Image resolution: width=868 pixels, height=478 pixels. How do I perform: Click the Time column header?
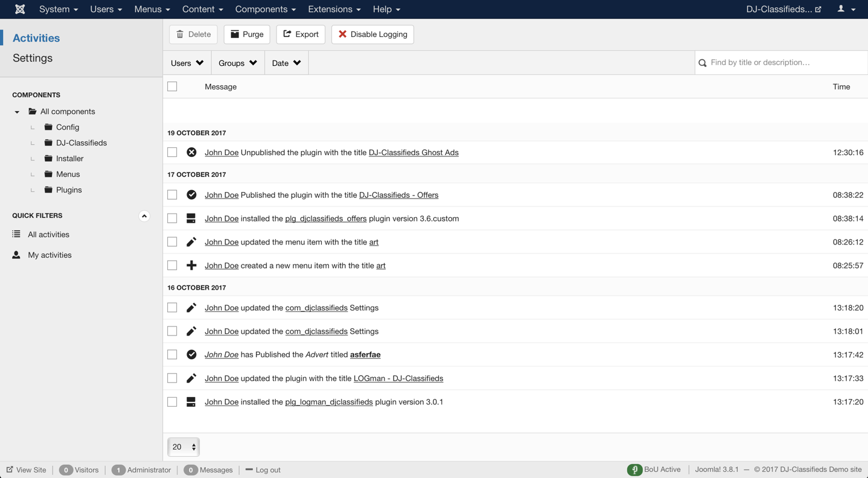tap(841, 87)
